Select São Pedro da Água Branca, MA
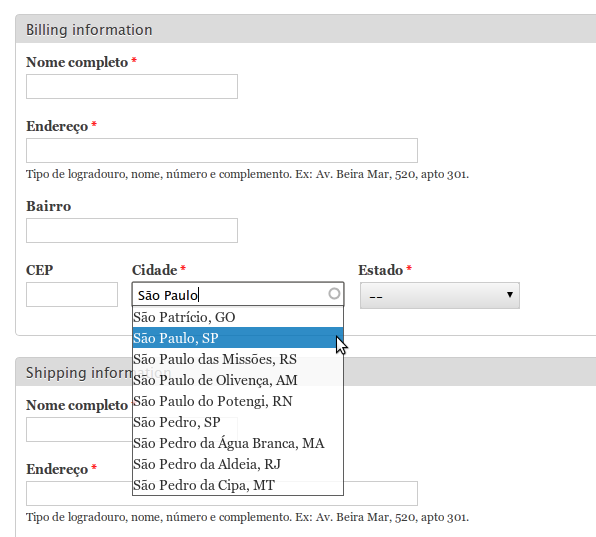 click(x=238, y=443)
